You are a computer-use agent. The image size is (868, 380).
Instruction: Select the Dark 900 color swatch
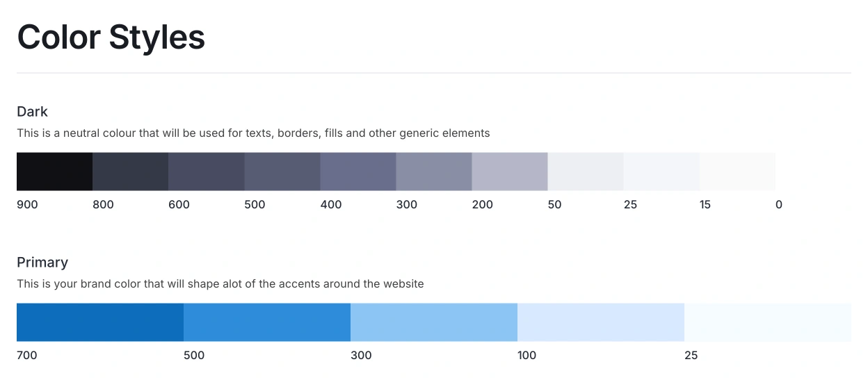pyautogui.click(x=54, y=172)
